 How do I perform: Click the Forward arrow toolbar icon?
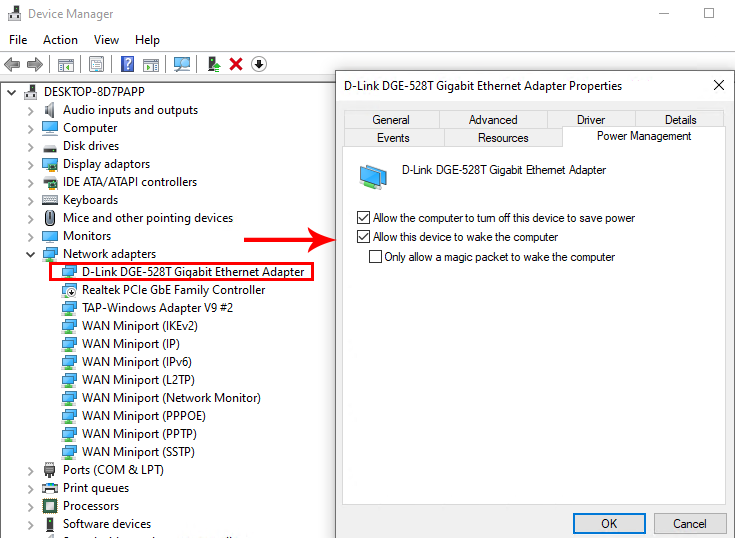click(35, 64)
